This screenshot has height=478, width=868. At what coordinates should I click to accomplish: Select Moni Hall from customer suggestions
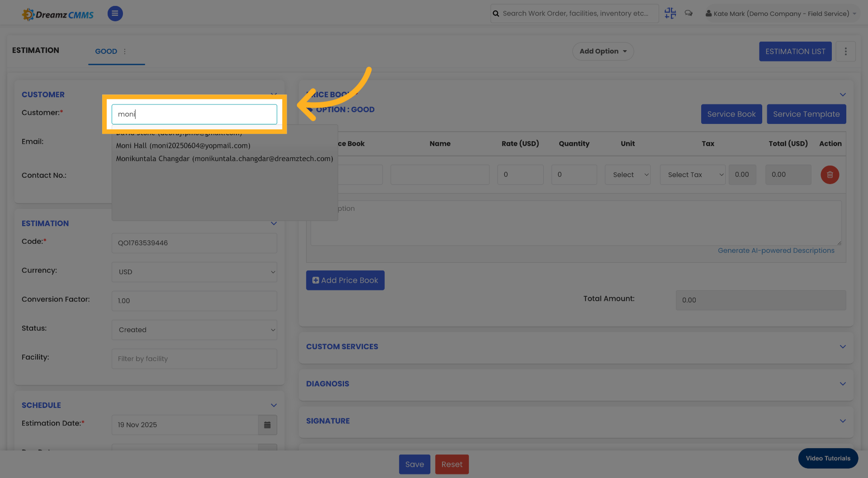(183, 146)
